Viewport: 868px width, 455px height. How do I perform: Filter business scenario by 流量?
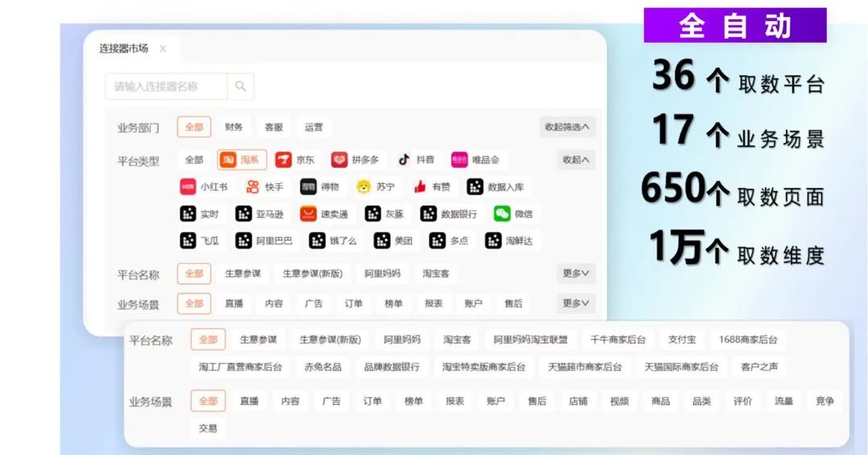pyautogui.click(x=784, y=401)
